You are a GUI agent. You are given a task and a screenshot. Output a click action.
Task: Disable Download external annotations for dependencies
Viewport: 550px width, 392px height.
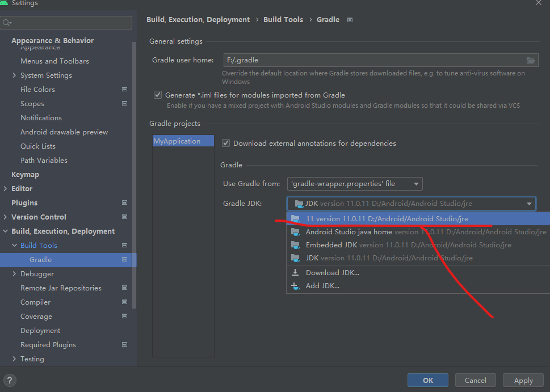point(226,143)
